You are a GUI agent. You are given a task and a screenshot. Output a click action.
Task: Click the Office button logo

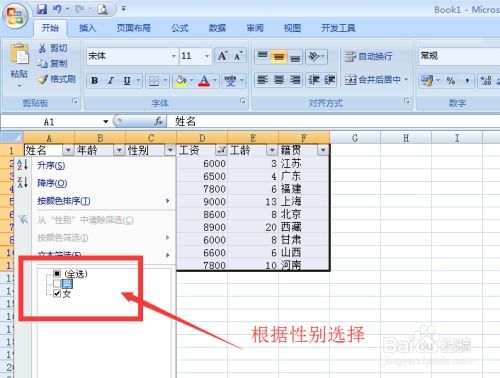pyautogui.click(x=15, y=16)
